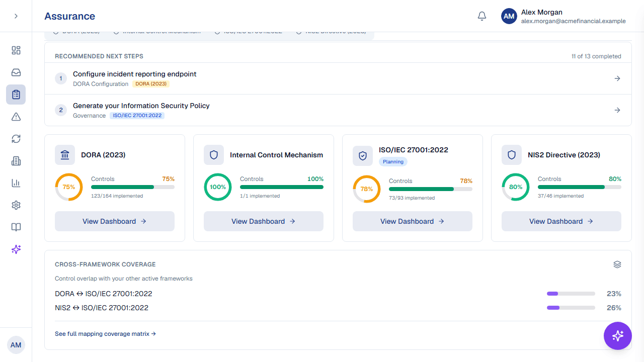Viewport: 644px width, 362px height.
Task: Click the ISO/IEC 27001:2022 blue tag
Action: (137, 116)
